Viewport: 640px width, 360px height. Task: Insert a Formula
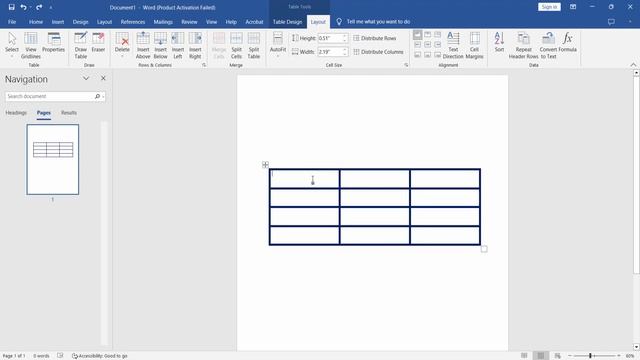tap(567, 42)
